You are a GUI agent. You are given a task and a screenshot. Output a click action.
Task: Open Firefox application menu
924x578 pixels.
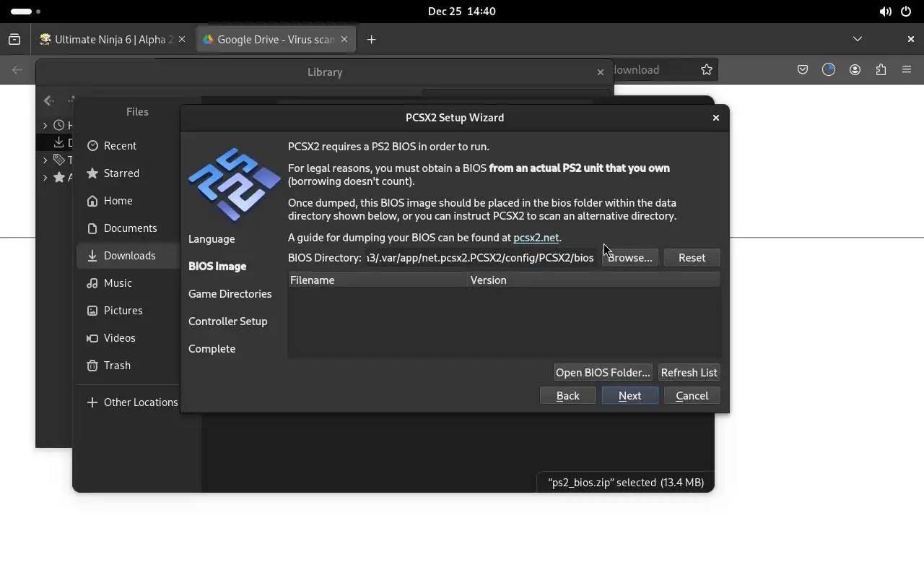tap(907, 70)
